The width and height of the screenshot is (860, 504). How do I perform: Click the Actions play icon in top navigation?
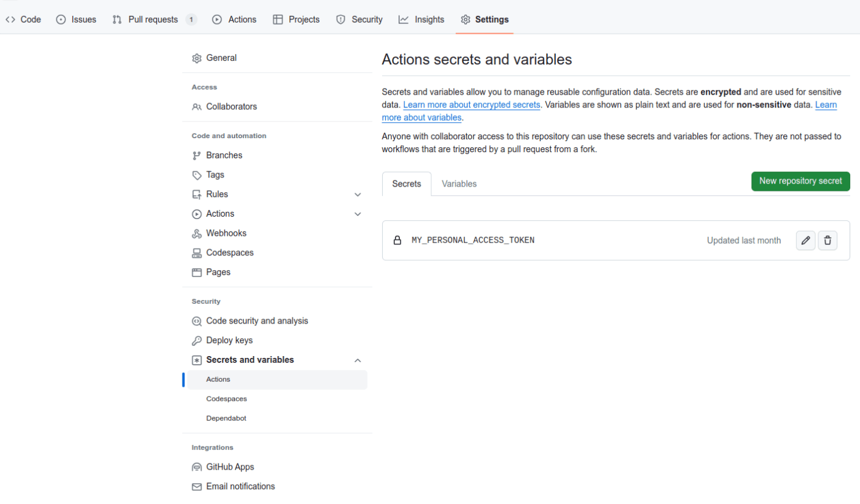[x=217, y=20]
